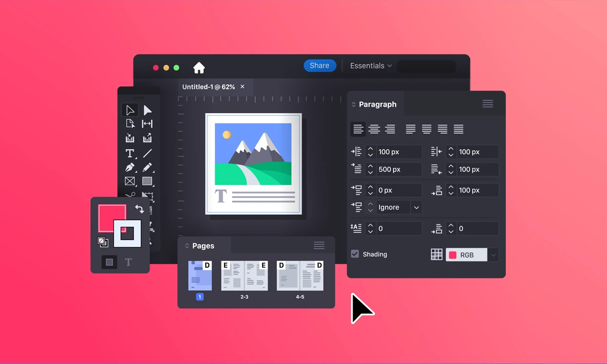Pick the Pen tool

point(130,167)
